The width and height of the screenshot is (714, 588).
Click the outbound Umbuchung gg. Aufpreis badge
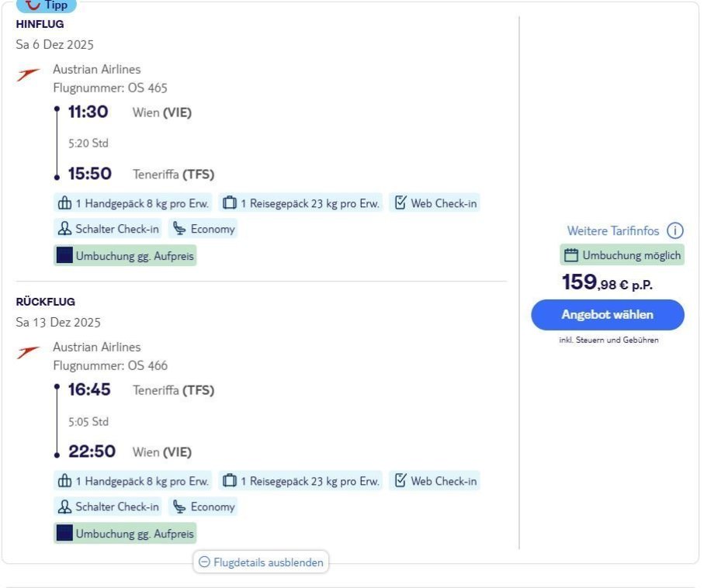(126, 255)
